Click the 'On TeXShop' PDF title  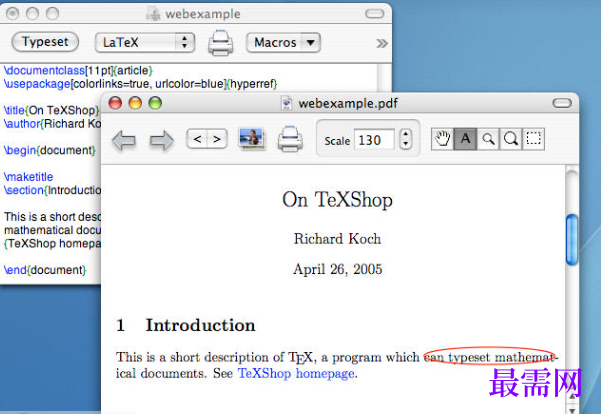tap(337, 200)
